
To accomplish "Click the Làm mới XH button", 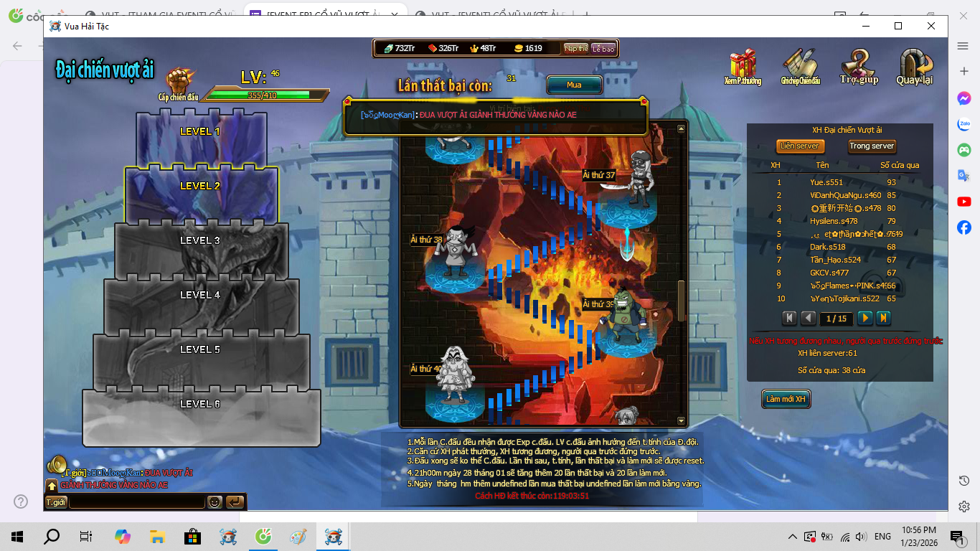I will click(x=786, y=399).
